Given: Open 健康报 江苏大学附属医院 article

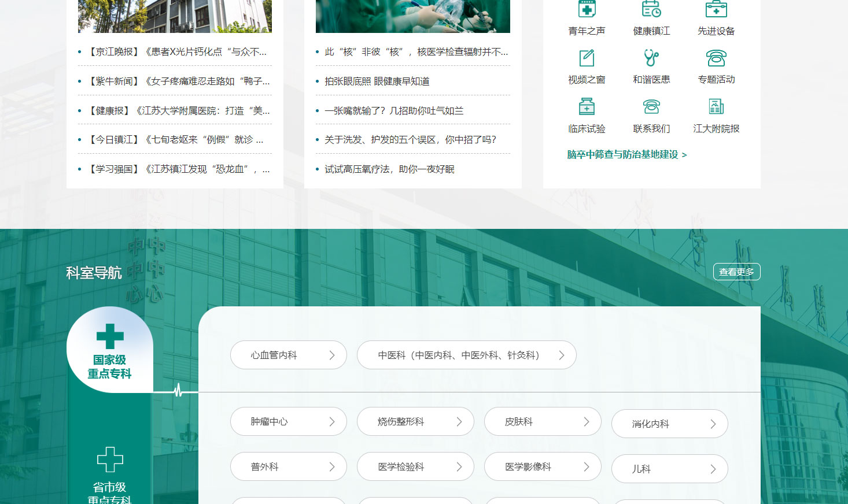Looking at the screenshot, I should [178, 110].
